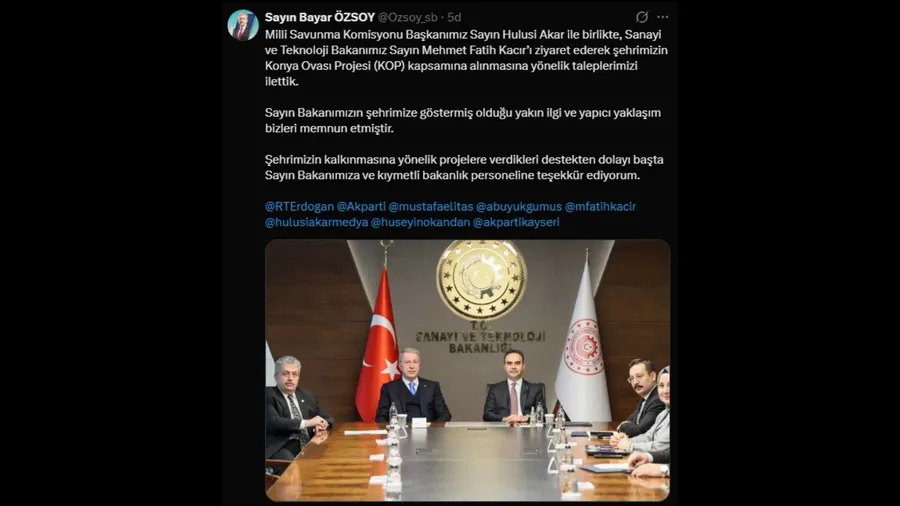The width and height of the screenshot is (900, 506).
Task: Click the paragraph mentioning Konya Ovası Projesi
Action: [x=466, y=58]
